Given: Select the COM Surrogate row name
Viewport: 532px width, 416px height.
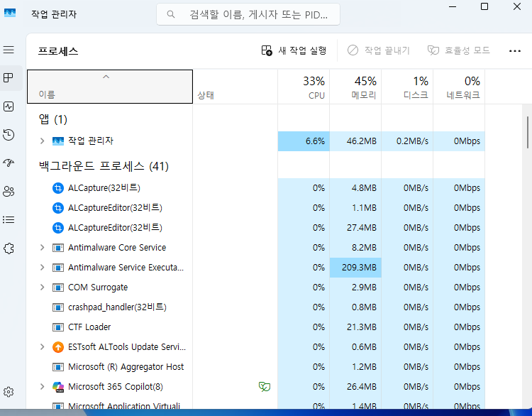Looking at the screenshot, I should pyautogui.click(x=98, y=288).
